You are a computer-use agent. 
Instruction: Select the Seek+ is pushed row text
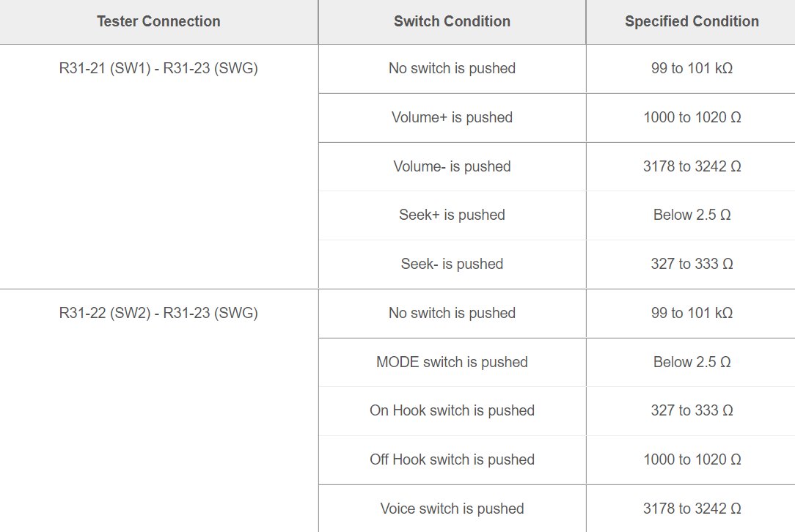click(x=452, y=215)
